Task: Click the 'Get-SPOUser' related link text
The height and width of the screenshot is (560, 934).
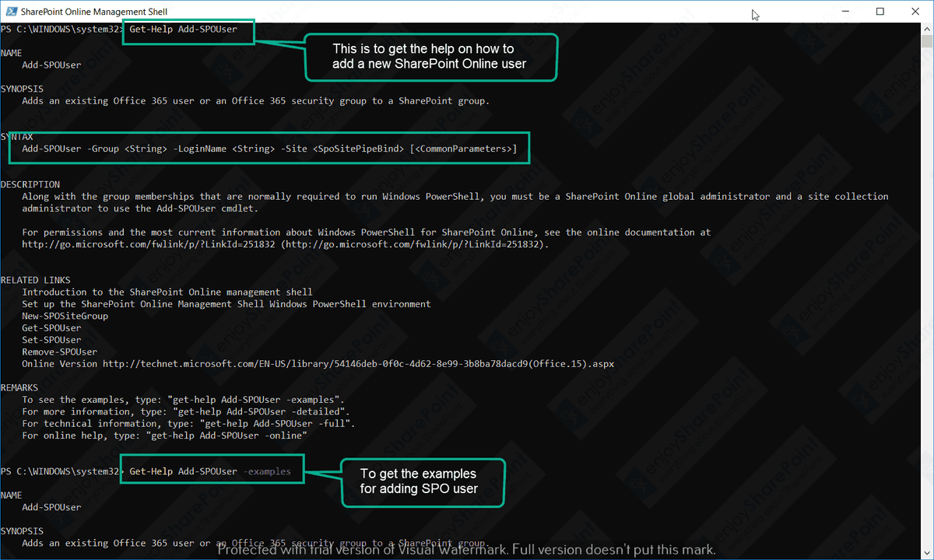Action: [x=51, y=328]
